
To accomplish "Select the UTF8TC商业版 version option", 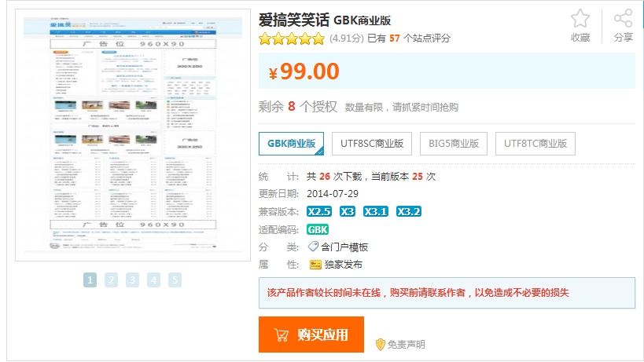I will (535, 144).
